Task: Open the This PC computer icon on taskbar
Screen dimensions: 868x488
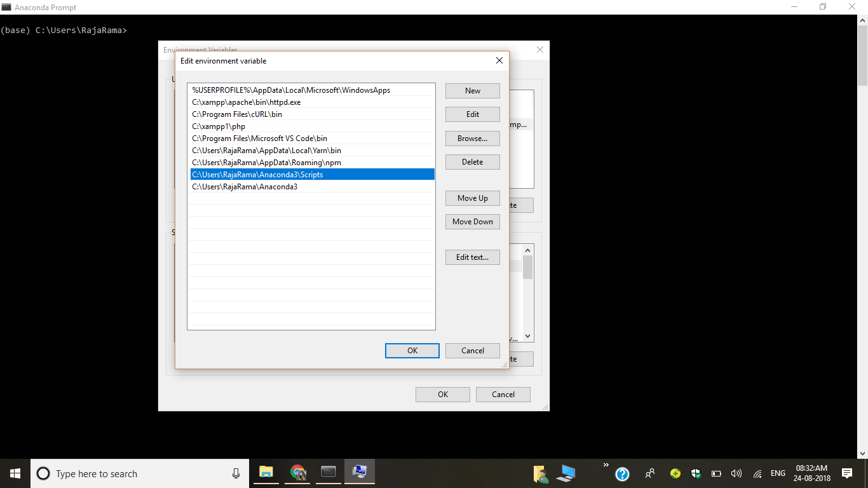Action: (566, 473)
